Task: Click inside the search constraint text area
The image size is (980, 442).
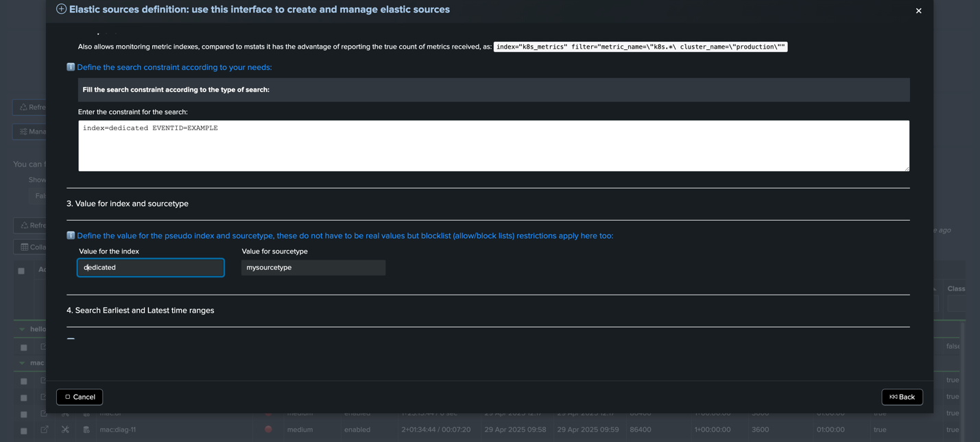Action: tap(480, 145)
